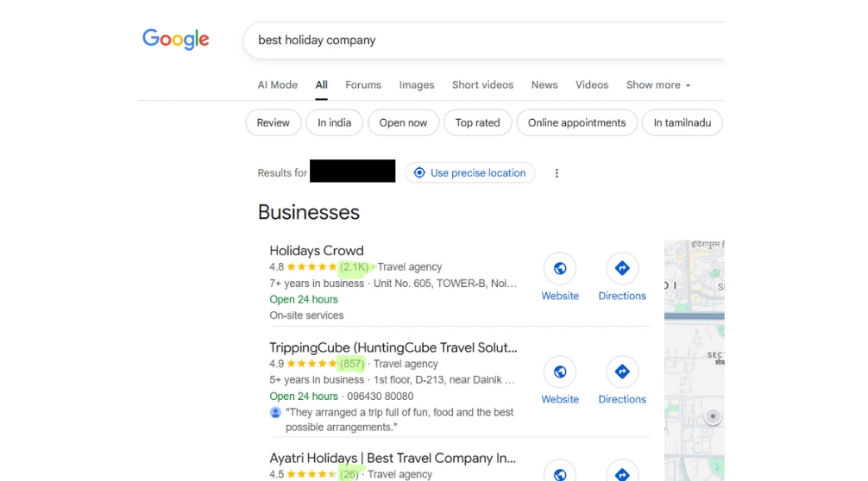This screenshot has height=481, width=868.
Task: Open Ayatri Holidays website globe icon
Action: tap(560, 471)
